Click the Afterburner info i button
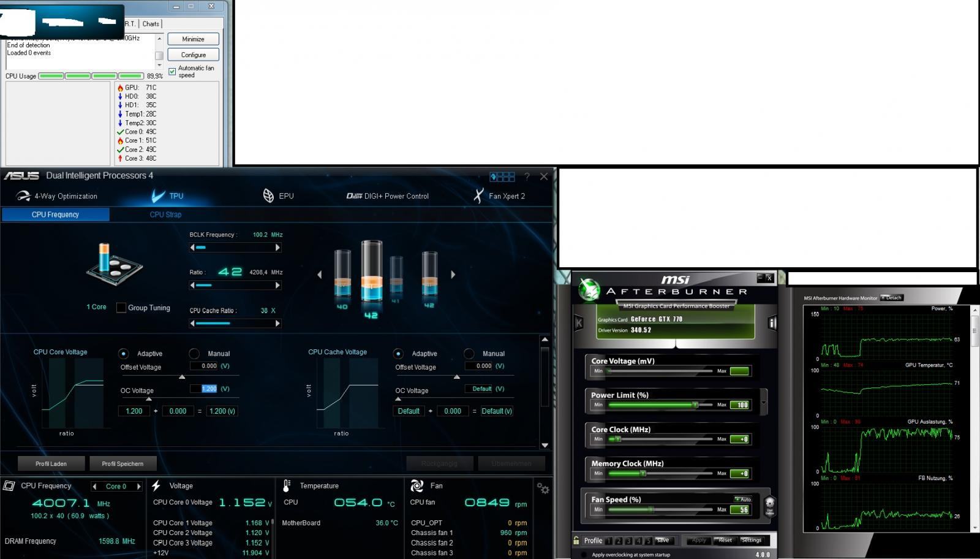The width and height of the screenshot is (980, 559). 772,323
